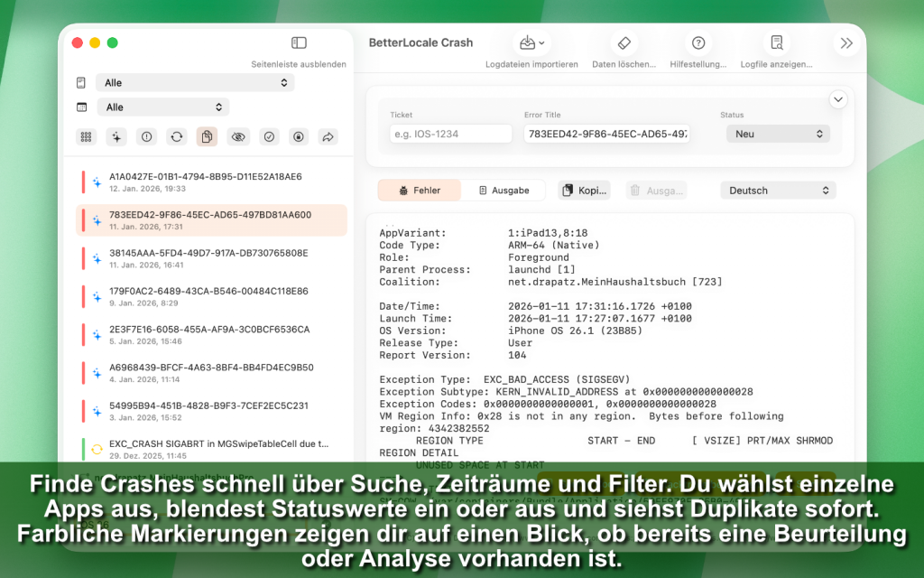Select the Fehler tab

point(420,191)
